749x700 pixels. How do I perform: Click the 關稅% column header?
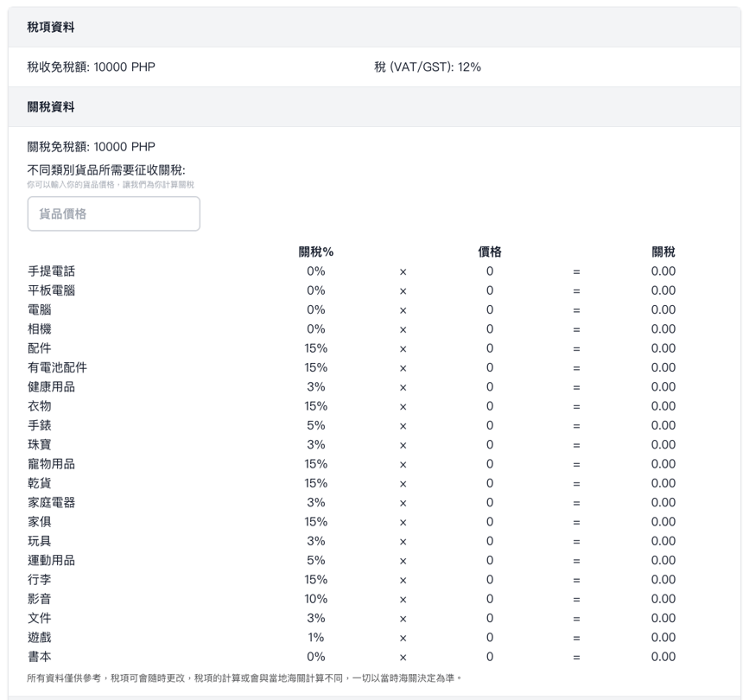click(315, 252)
